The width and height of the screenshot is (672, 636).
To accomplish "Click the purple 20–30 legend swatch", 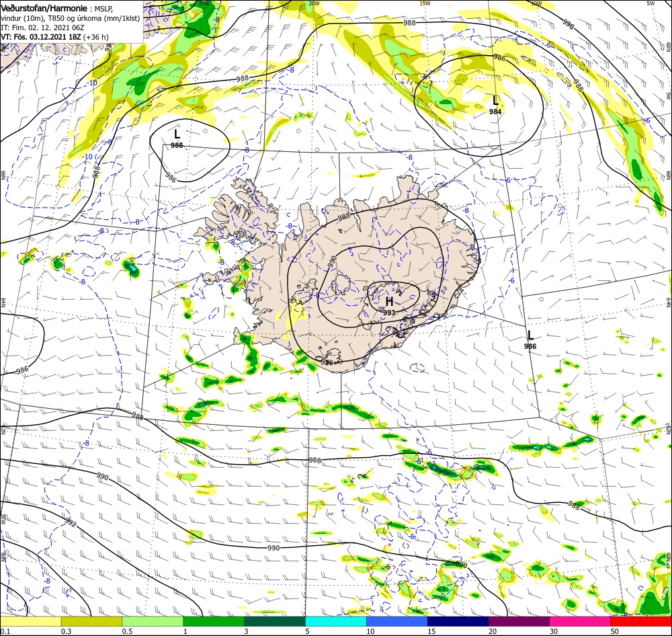I will coord(519,621).
